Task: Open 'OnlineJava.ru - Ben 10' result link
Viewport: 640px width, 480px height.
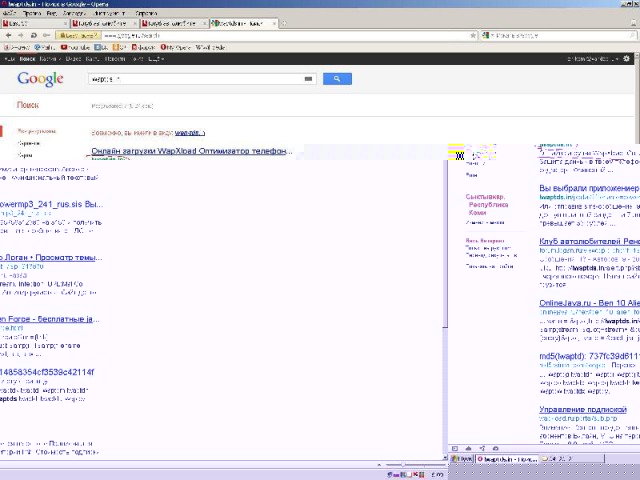Action: (589, 303)
